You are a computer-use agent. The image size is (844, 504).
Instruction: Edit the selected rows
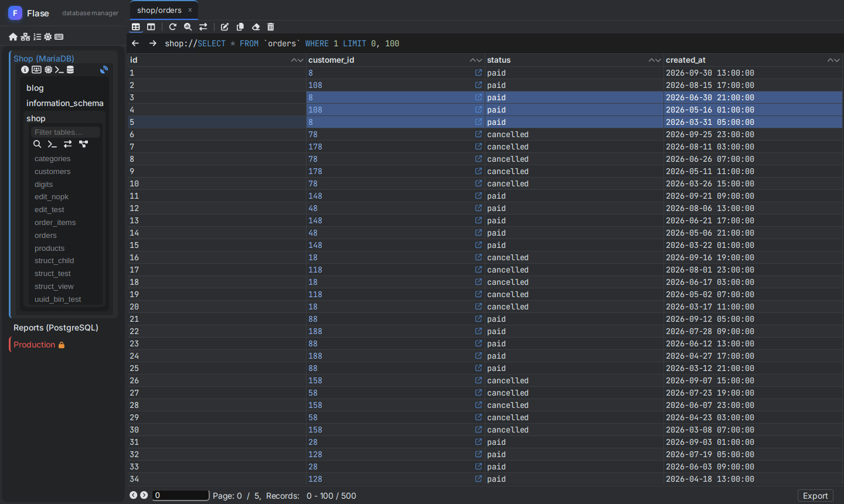point(224,27)
